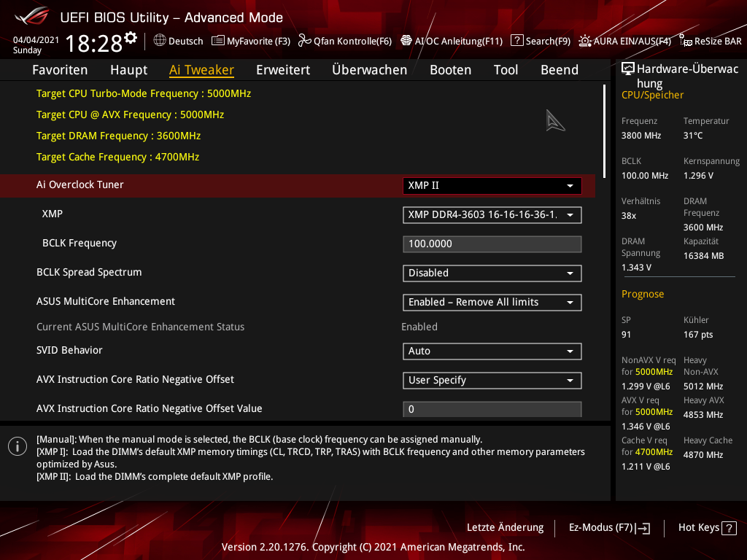The height and width of the screenshot is (560, 747).
Task: Click the settings list vertical scrollbar
Action: pos(604,131)
